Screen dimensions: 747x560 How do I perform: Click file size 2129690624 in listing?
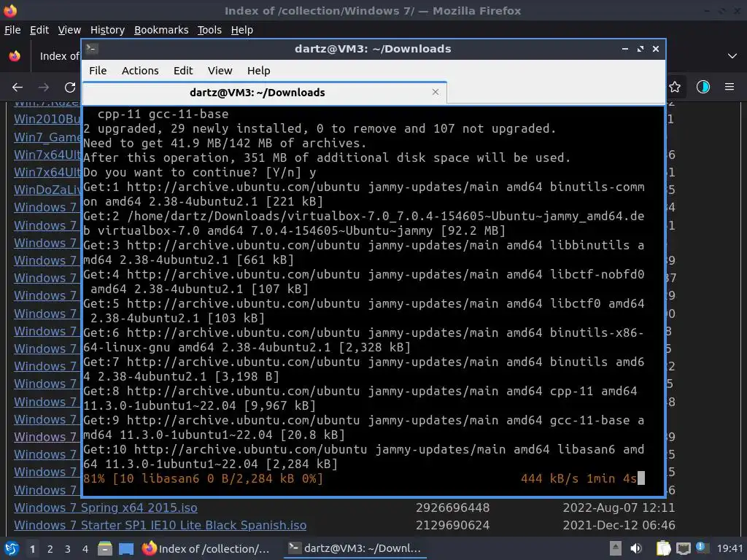tap(452, 525)
